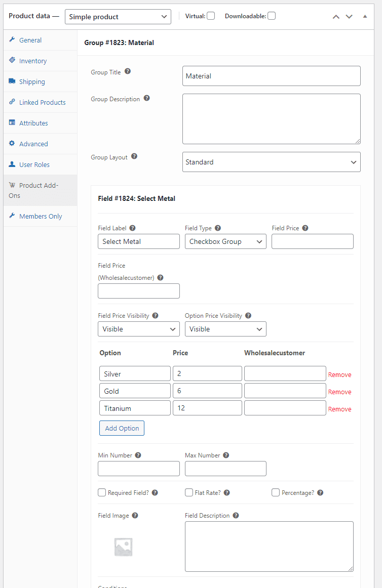The width and height of the screenshot is (382, 588).
Task: Click Titanium Wholesalecustomer price field
Action: pyautogui.click(x=285, y=408)
